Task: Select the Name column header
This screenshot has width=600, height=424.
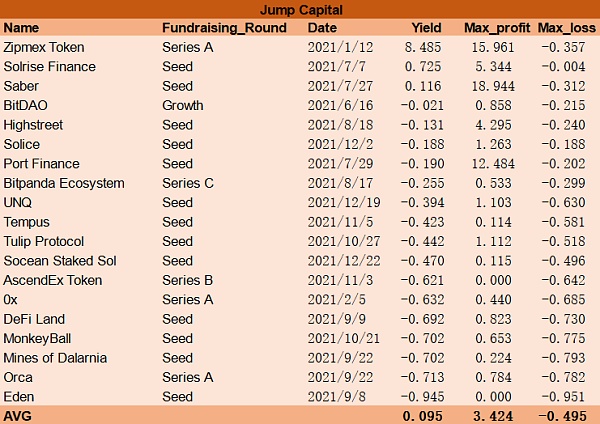Action: pyautogui.click(x=21, y=28)
